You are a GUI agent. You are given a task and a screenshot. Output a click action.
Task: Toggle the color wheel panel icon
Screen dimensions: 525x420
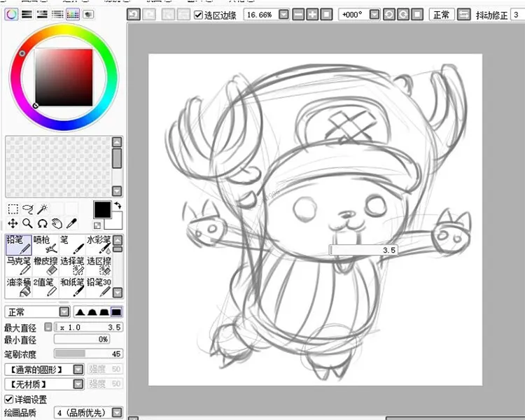coord(11,14)
